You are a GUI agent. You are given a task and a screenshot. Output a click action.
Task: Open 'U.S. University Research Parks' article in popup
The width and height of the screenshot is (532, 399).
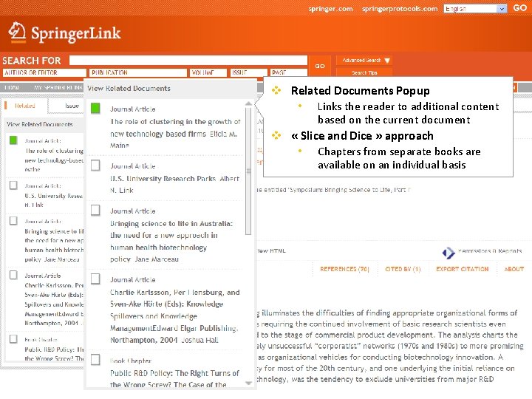coord(174,184)
